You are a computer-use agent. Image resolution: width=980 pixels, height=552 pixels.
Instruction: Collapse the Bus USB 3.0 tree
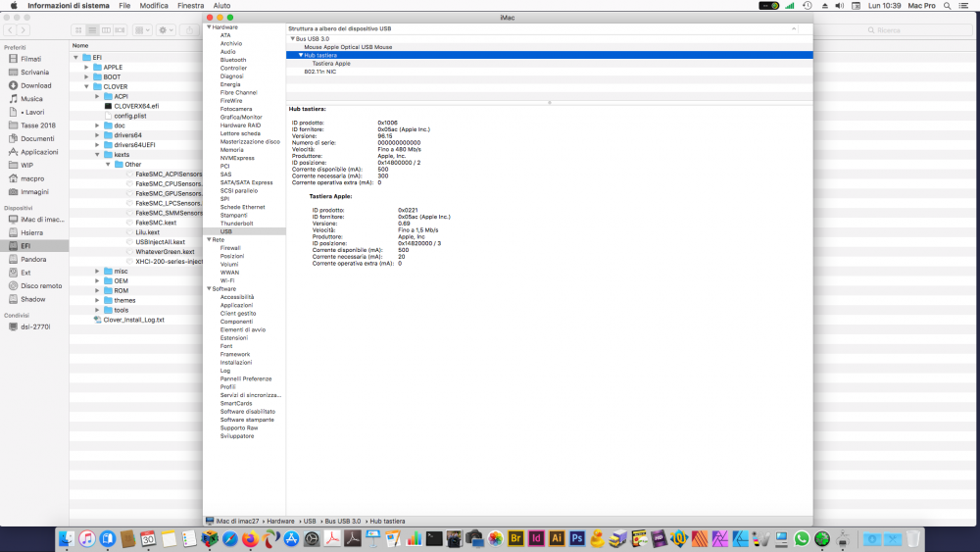click(x=292, y=39)
